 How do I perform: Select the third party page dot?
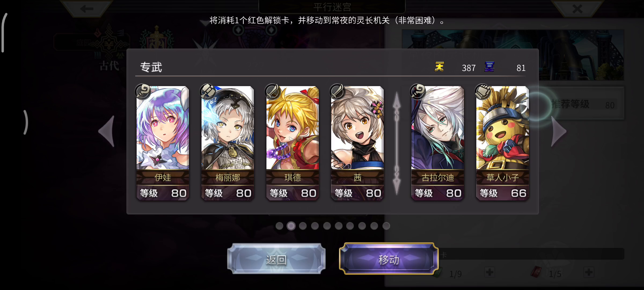[303, 226]
